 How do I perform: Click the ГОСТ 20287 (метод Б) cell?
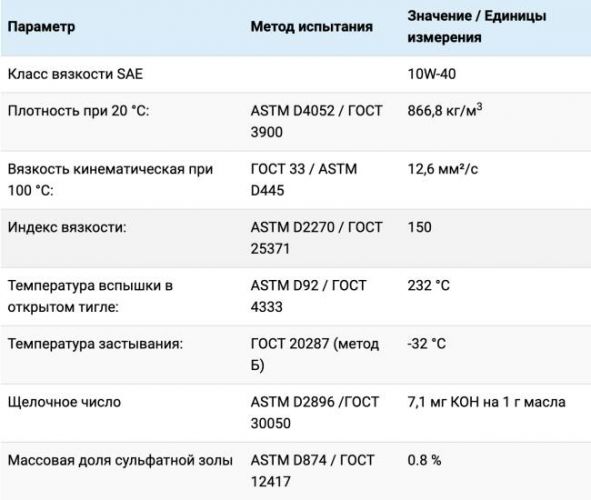[315, 355]
